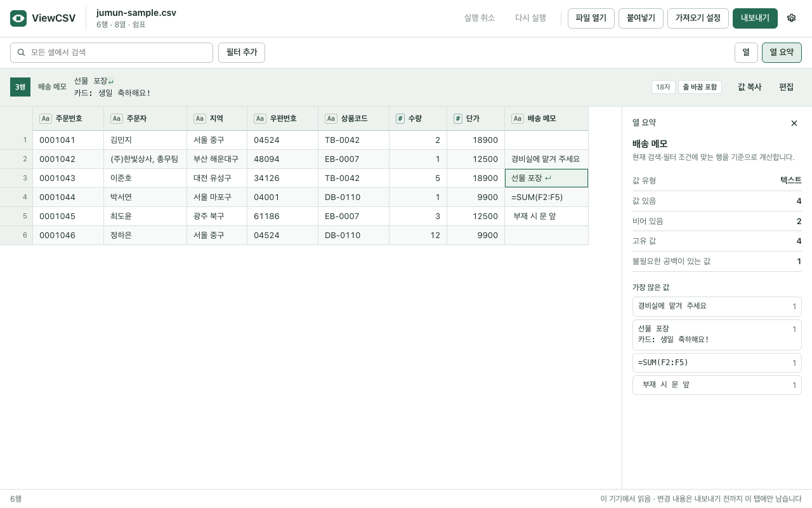Click the 값 유형 stat row
The height and width of the screenshot is (508, 812).
pos(717,180)
